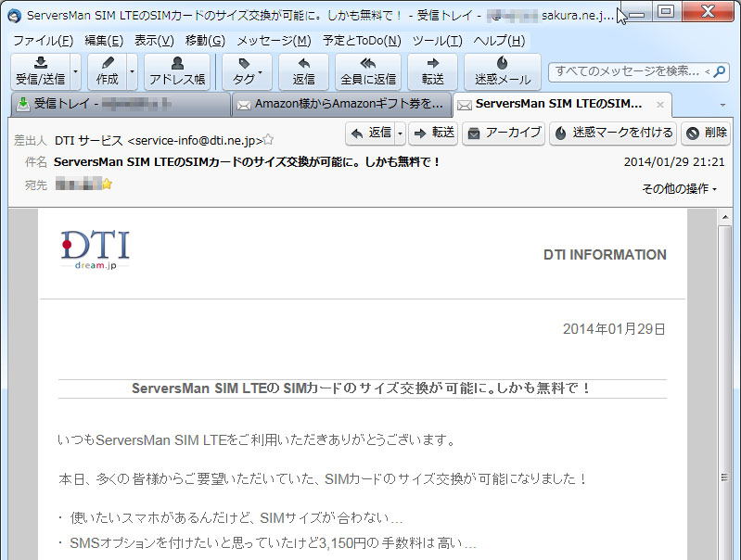Click the mail body title ServersMan SIM LTEのSIMカード

click(x=362, y=388)
